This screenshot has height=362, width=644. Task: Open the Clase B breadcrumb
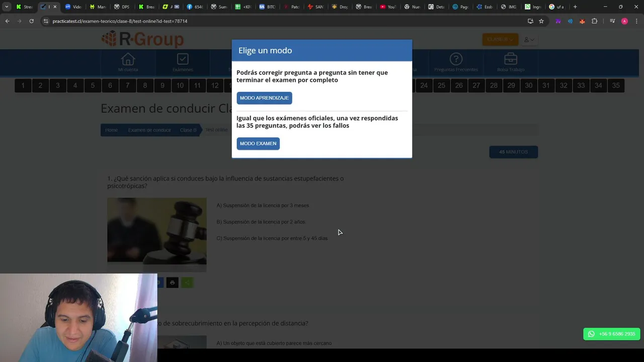click(188, 130)
